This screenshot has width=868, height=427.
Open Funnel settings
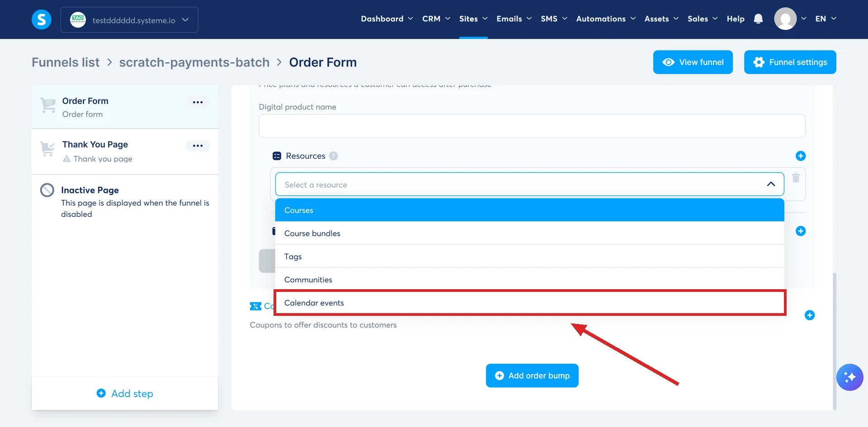click(790, 62)
